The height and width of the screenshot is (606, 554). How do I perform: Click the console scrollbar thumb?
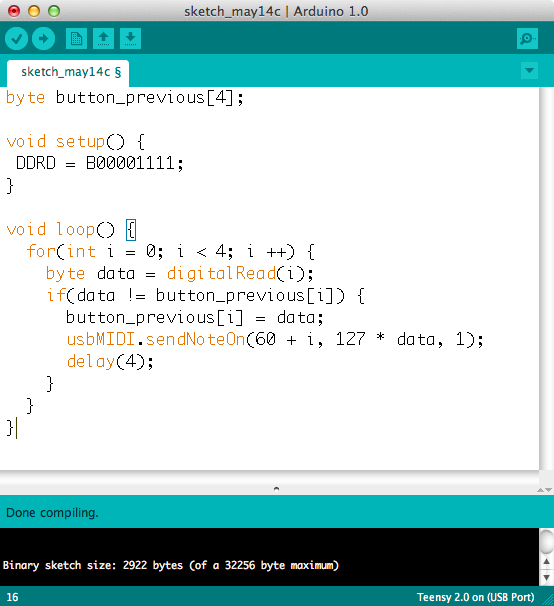(x=546, y=541)
